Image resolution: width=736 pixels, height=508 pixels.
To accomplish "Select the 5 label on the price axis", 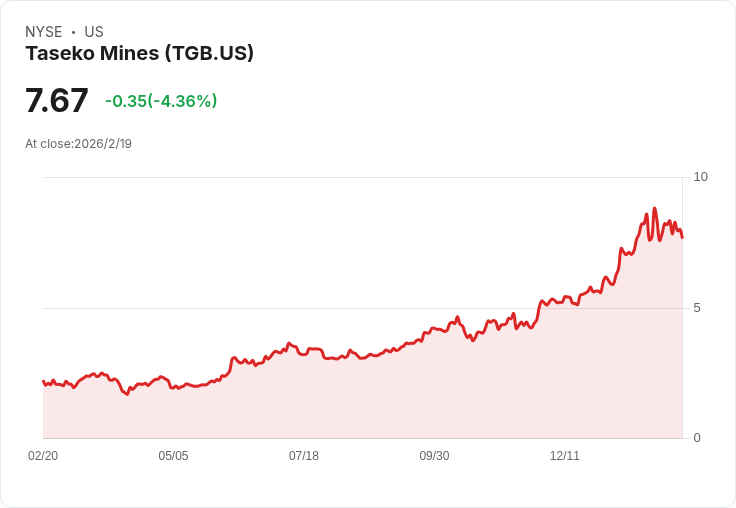I will tap(697, 308).
